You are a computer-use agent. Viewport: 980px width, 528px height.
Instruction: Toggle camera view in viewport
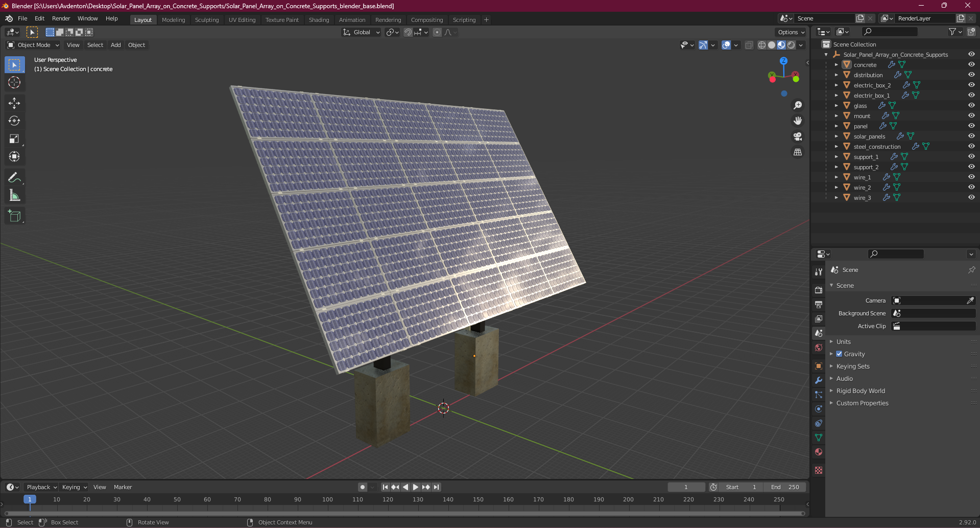point(798,136)
